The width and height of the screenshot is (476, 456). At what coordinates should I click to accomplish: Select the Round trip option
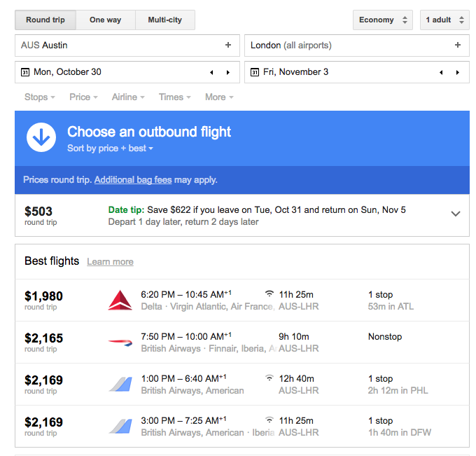pyautogui.click(x=45, y=20)
